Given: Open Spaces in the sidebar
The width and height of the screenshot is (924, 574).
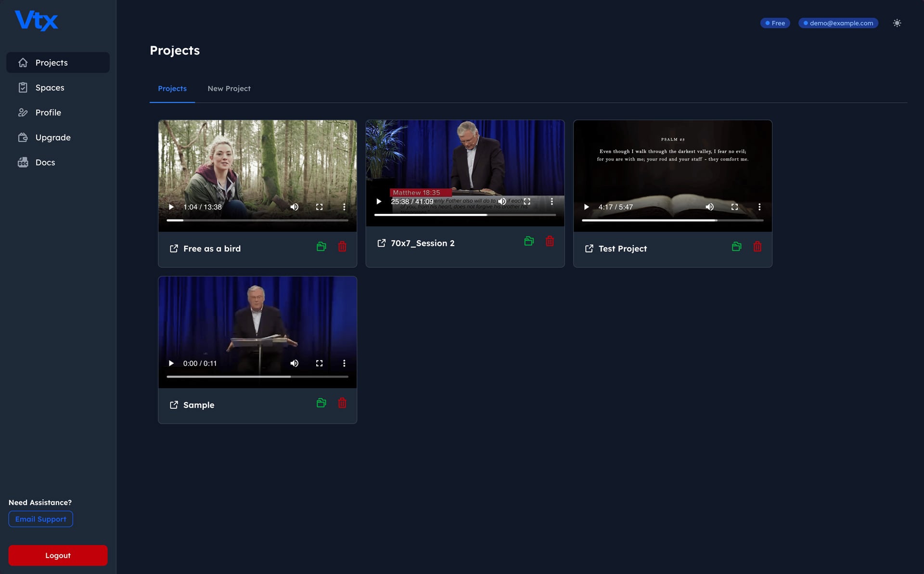Looking at the screenshot, I should coord(50,88).
